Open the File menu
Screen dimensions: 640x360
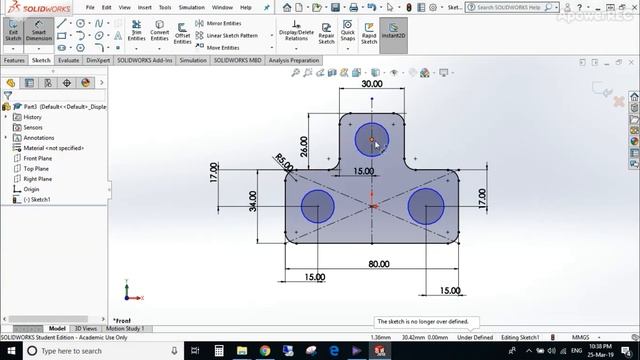click(x=90, y=7)
